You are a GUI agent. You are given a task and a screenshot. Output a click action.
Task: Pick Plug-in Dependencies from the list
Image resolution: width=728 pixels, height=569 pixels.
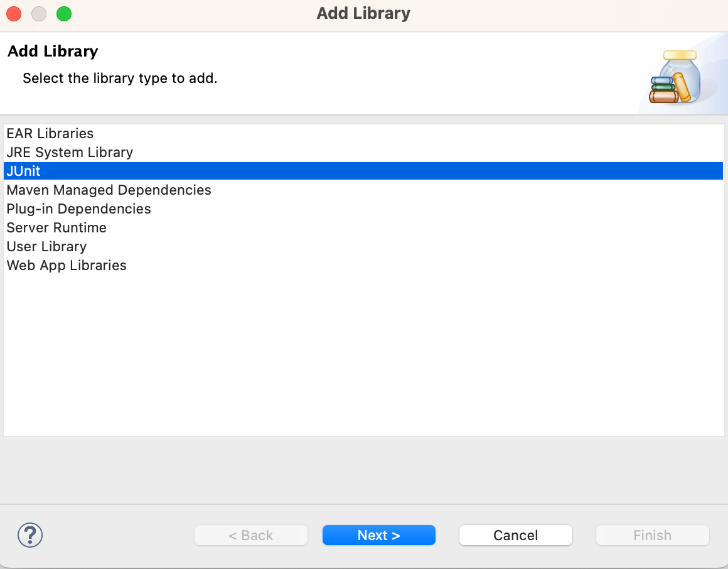point(363,209)
